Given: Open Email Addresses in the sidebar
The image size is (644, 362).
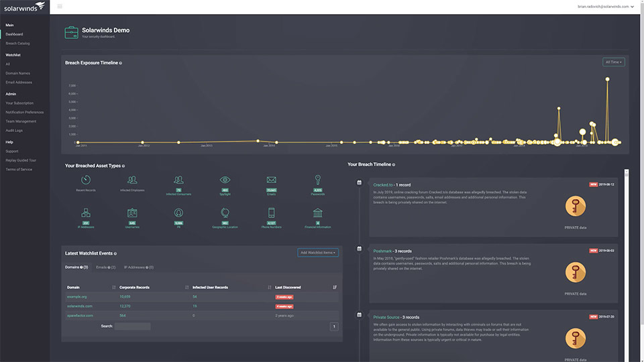Looking at the screenshot, I should [x=19, y=82].
